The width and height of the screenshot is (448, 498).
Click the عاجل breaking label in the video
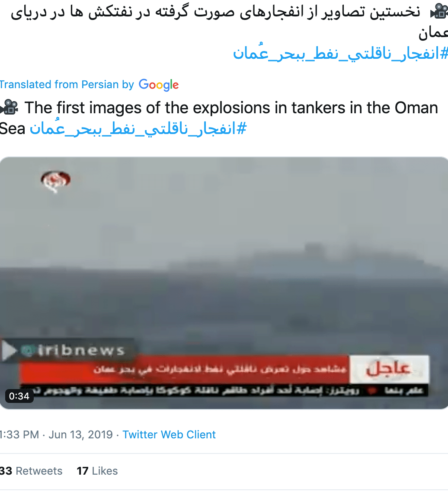click(389, 369)
